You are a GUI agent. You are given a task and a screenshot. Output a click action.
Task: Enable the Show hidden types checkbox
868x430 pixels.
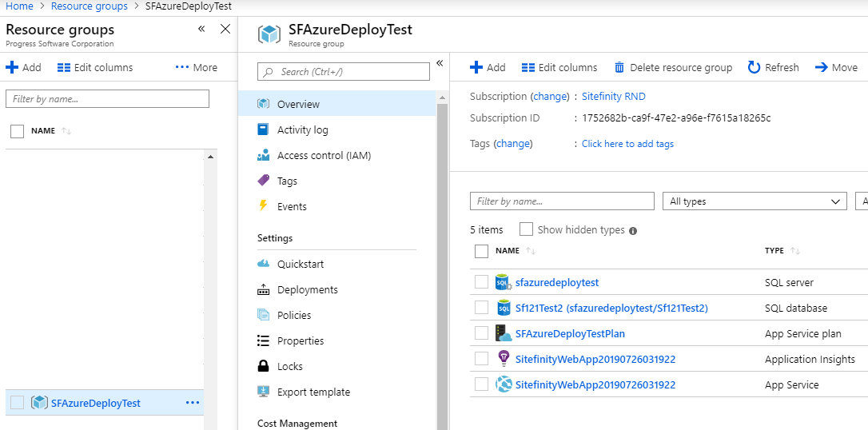point(526,229)
